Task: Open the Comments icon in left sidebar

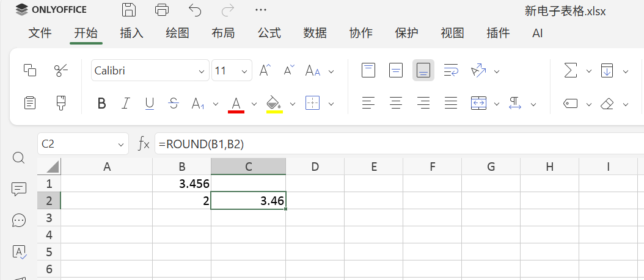Action: point(19,189)
